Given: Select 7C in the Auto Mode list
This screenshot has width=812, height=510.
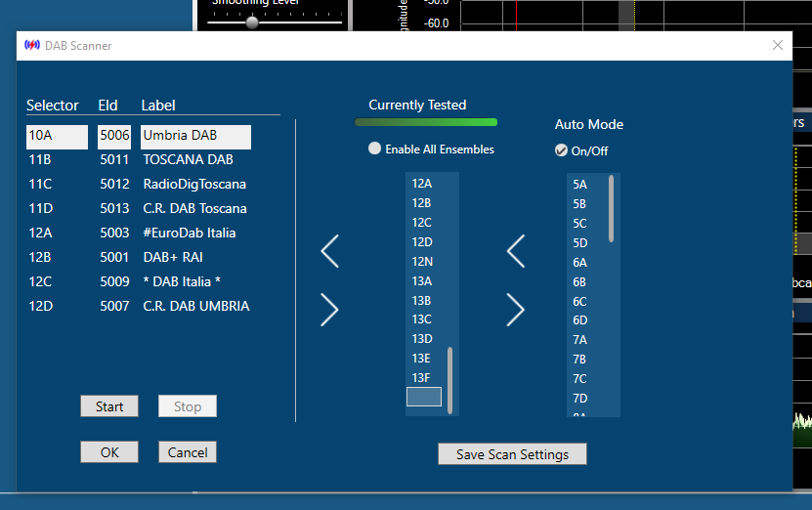Looking at the screenshot, I should click(579, 378).
